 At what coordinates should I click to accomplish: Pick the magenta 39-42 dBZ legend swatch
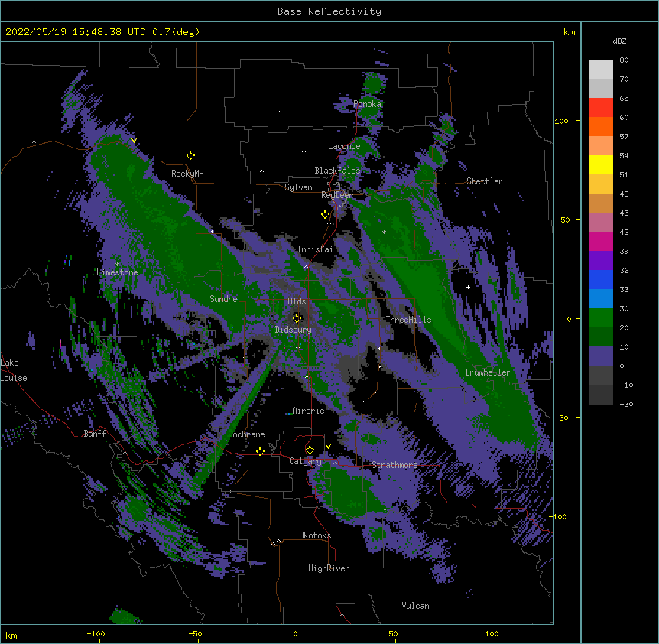pos(601,241)
